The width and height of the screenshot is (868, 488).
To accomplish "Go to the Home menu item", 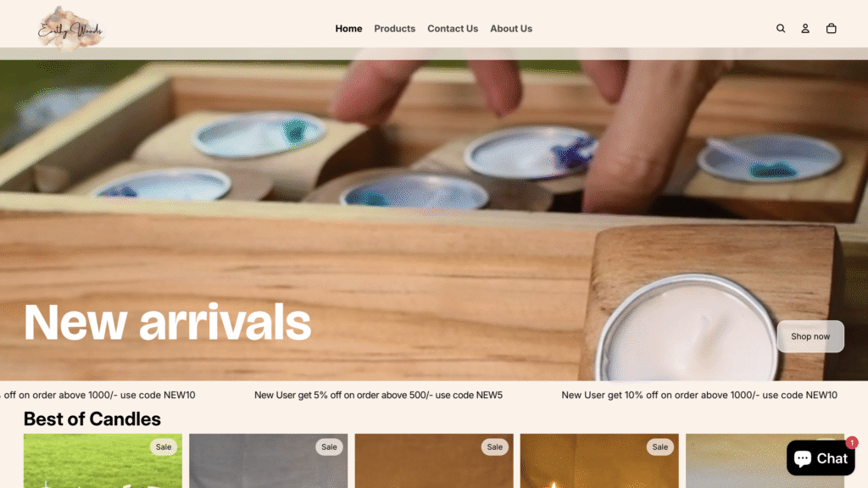I will (x=348, y=29).
